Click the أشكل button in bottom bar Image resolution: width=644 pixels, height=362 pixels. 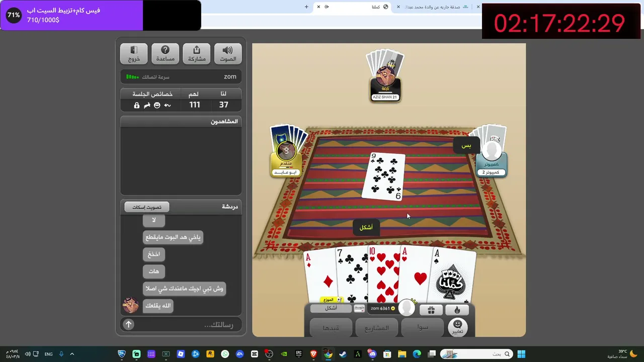(x=331, y=308)
